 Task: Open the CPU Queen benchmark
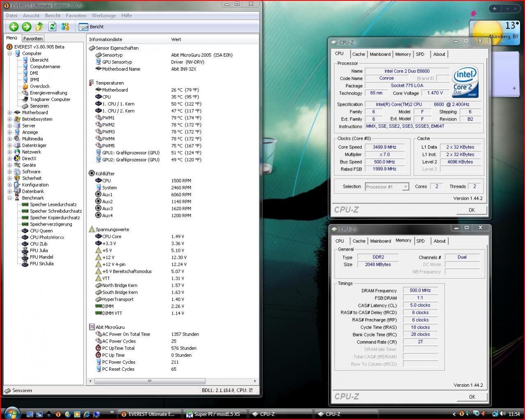coord(41,231)
